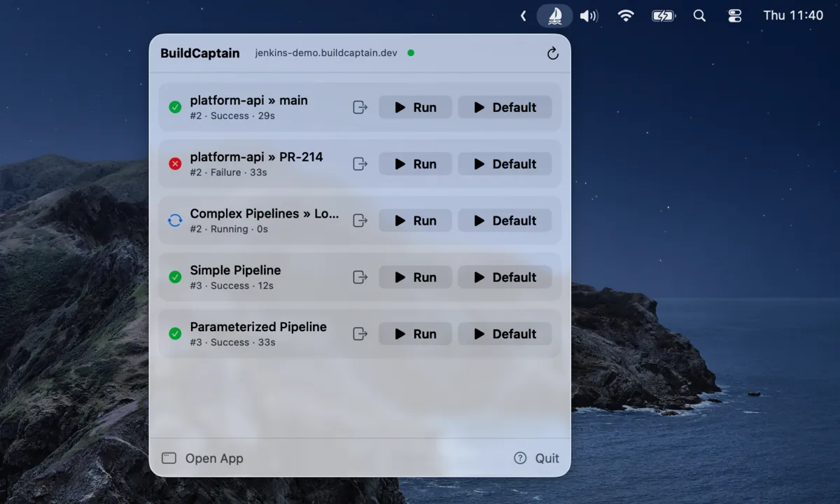This screenshot has height=504, width=840.
Task: Select the Complex Pipelines » Lo... job name
Action: click(x=265, y=213)
